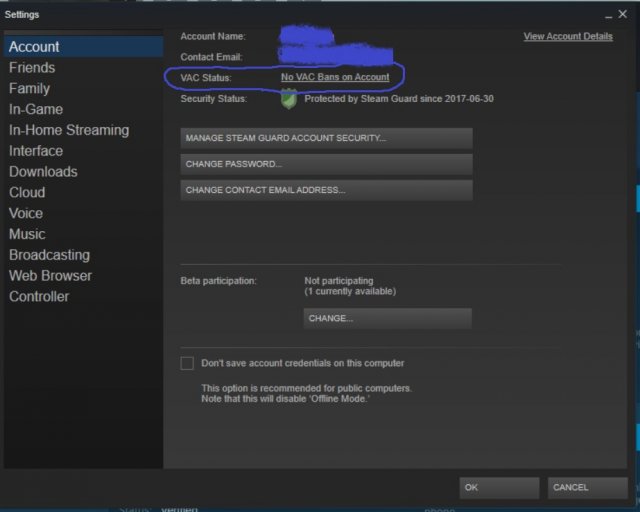Viewport: 640px width, 512px height.
Task: Click the green Steam Guard shield icon
Action: [x=289, y=99]
